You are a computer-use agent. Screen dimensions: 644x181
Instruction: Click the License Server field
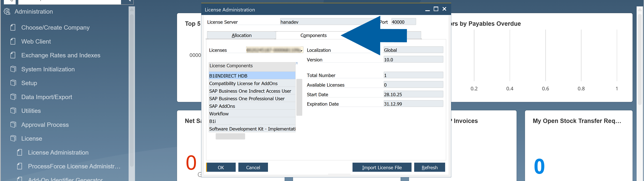pyautogui.click(x=329, y=22)
